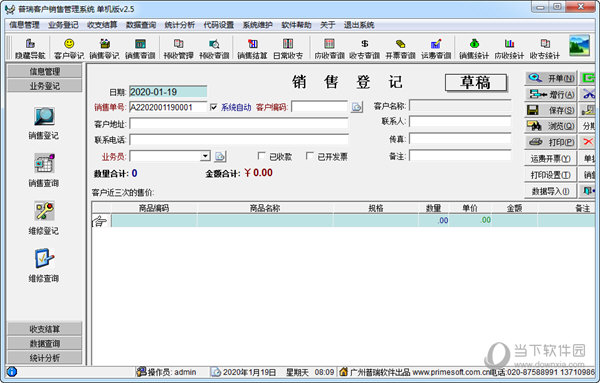600x383 pixels.
Task: Click the 开单(N) button
Action: (551, 78)
